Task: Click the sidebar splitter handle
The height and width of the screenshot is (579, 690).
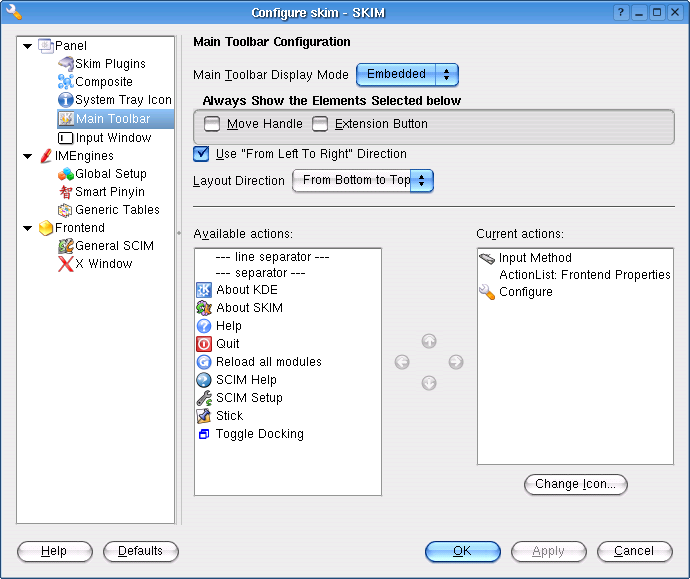Action: pos(179,233)
